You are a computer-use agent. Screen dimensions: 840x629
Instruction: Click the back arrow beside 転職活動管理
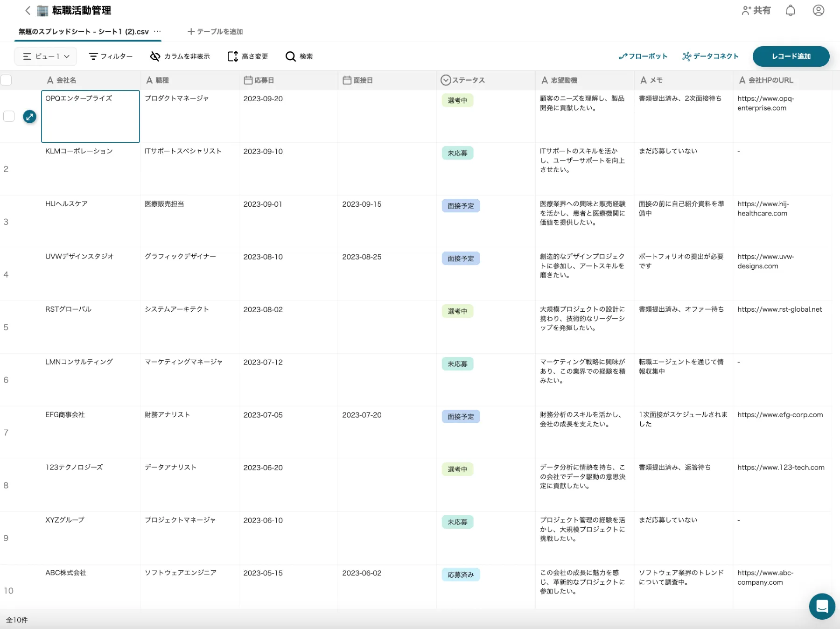(28, 10)
